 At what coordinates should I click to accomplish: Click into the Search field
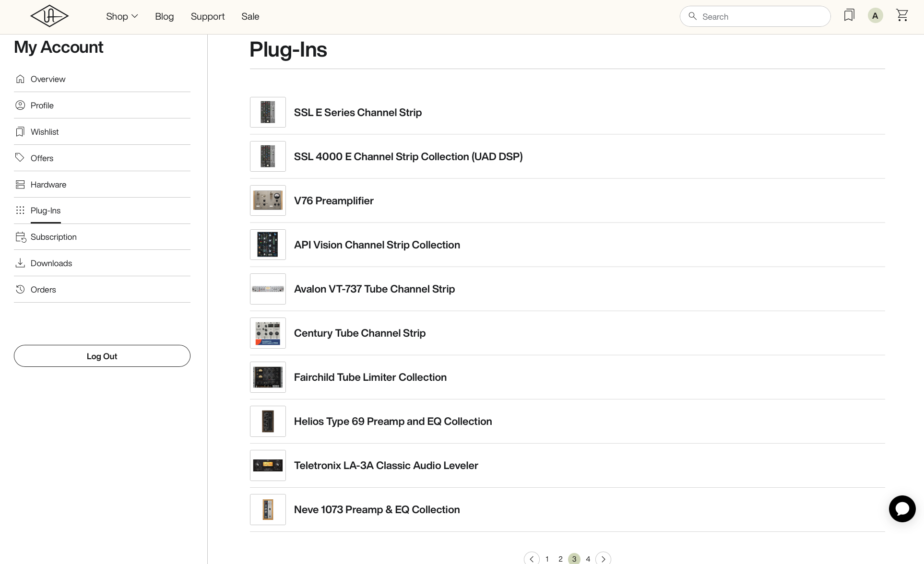click(x=763, y=17)
